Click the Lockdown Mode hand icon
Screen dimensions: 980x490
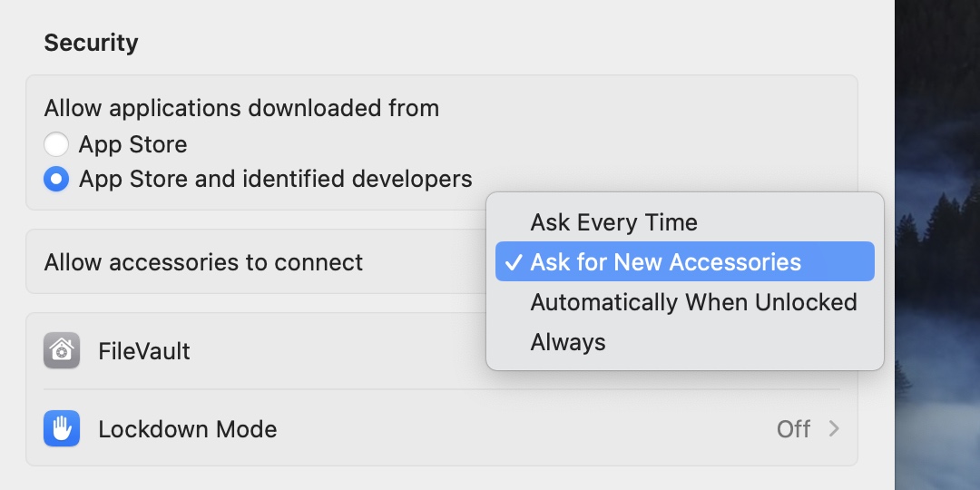pos(62,429)
